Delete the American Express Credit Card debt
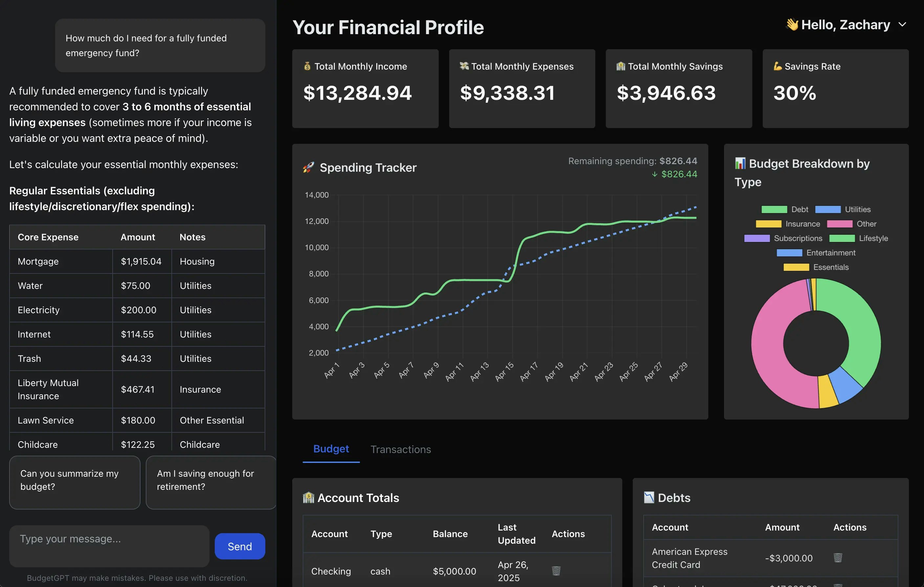924x587 pixels. tap(838, 557)
